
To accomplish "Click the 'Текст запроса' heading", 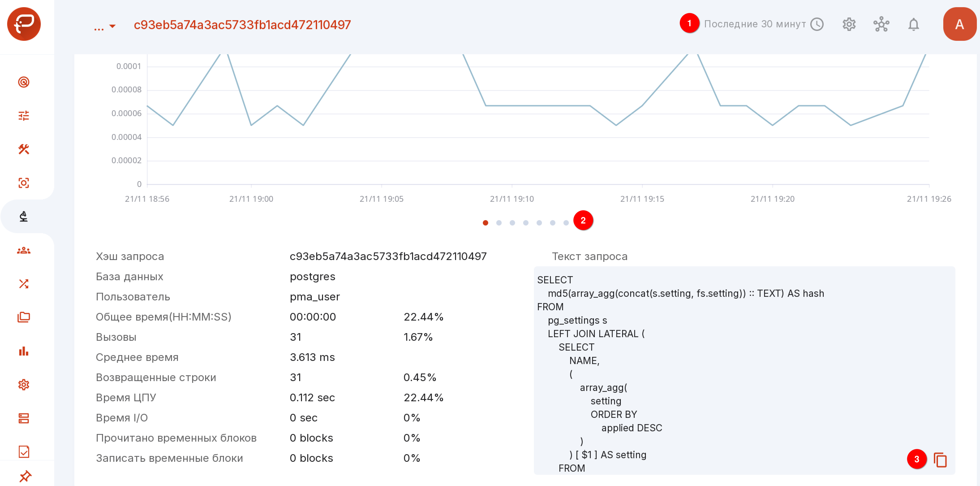I will point(590,256).
